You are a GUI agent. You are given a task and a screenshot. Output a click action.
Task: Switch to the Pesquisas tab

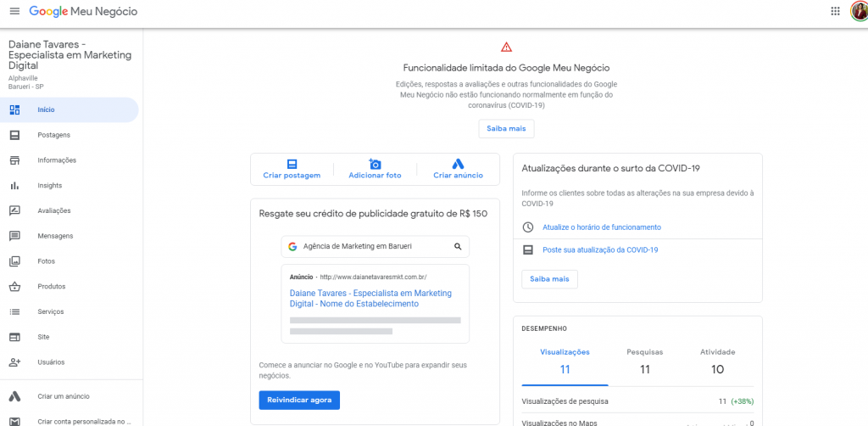pyautogui.click(x=644, y=361)
